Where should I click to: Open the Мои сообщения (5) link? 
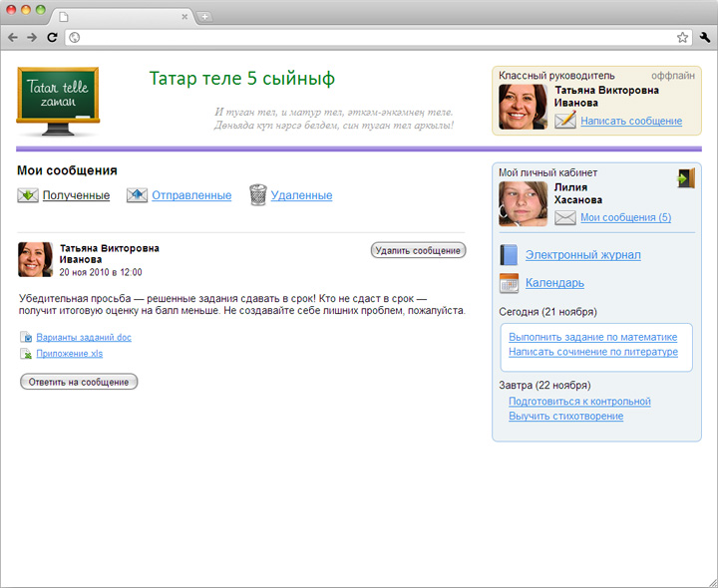pyautogui.click(x=625, y=217)
